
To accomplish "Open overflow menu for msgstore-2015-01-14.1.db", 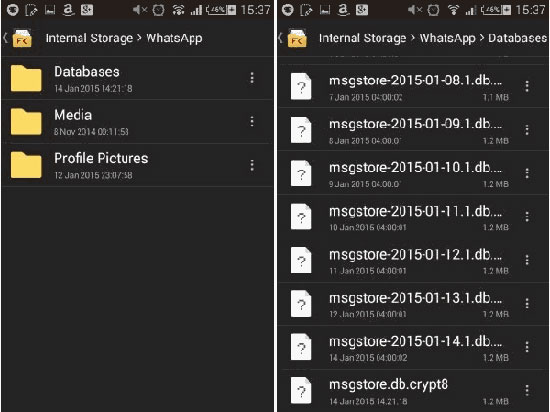I will coord(527,347).
